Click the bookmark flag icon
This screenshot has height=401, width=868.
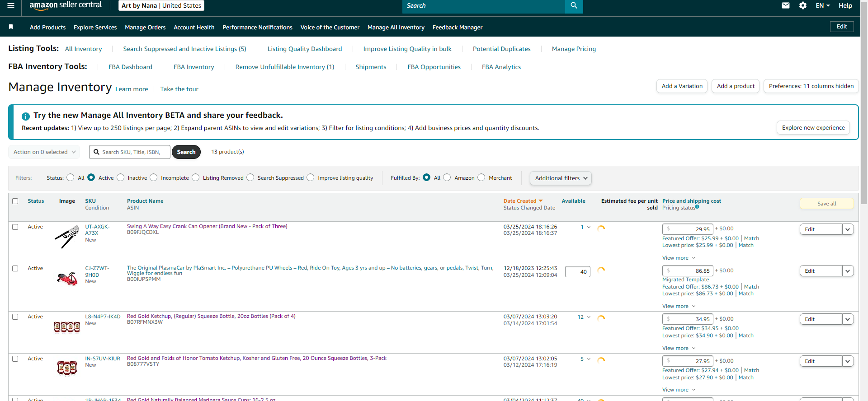(11, 27)
